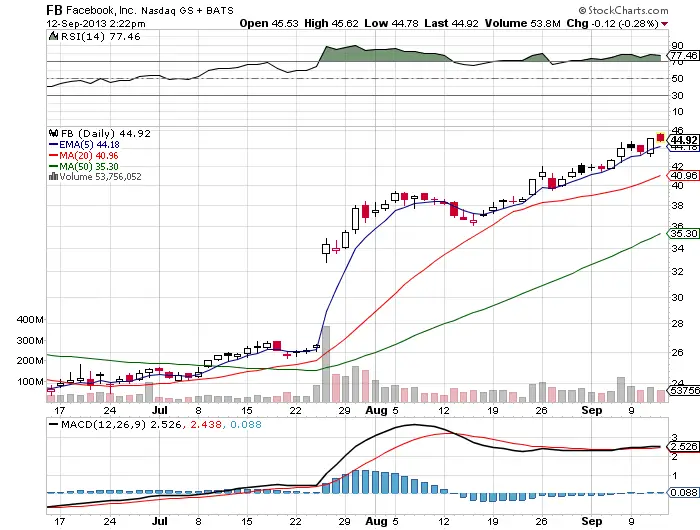
Task: Click the last red candlestick on the chart
Action: 660,138
